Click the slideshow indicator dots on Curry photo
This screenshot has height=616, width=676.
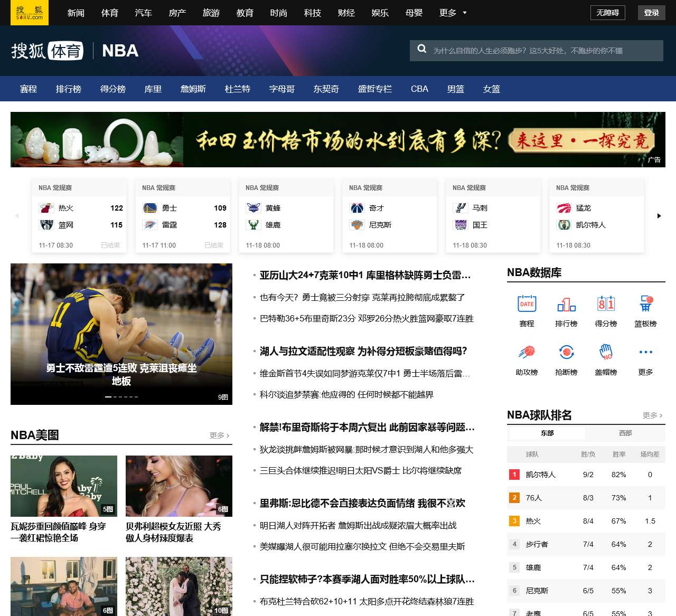(121, 397)
